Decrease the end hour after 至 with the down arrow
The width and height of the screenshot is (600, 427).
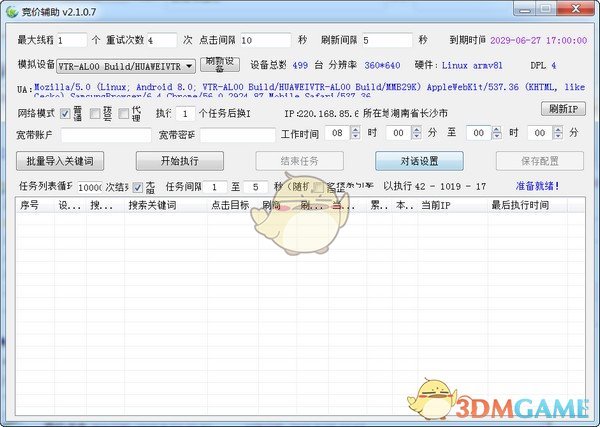497,136
